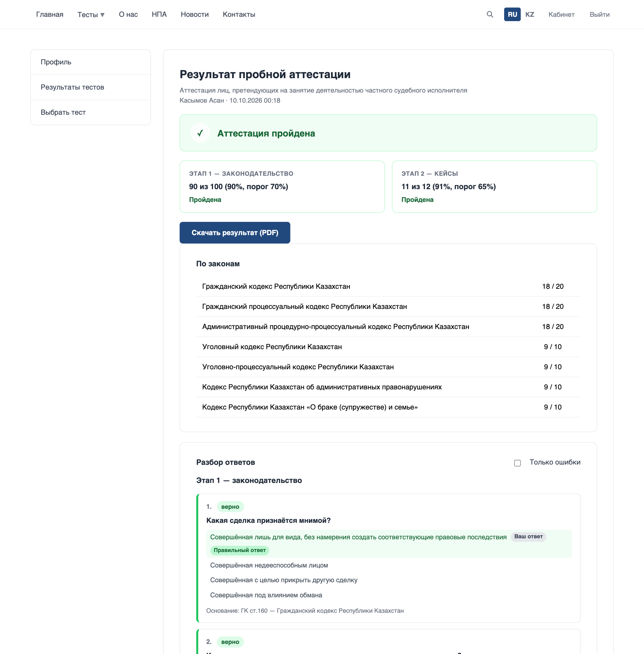Select the О браке (супружестве) и семье row
Viewport: 644px width, 654px height.
pyautogui.click(x=388, y=407)
